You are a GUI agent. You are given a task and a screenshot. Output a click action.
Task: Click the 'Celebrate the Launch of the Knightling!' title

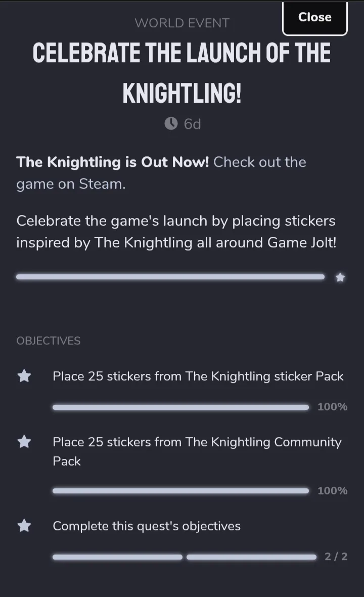click(182, 73)
